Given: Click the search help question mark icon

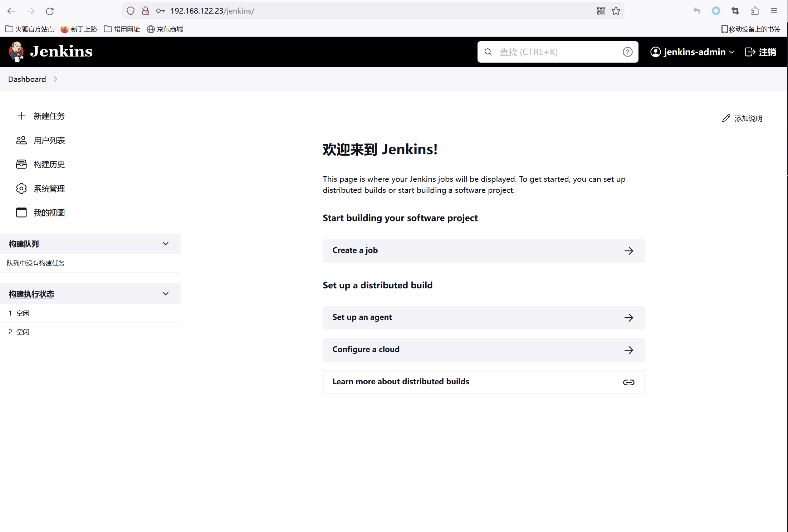Looking at the screenshot, I should pyautogui.click(x=627, y=52).
